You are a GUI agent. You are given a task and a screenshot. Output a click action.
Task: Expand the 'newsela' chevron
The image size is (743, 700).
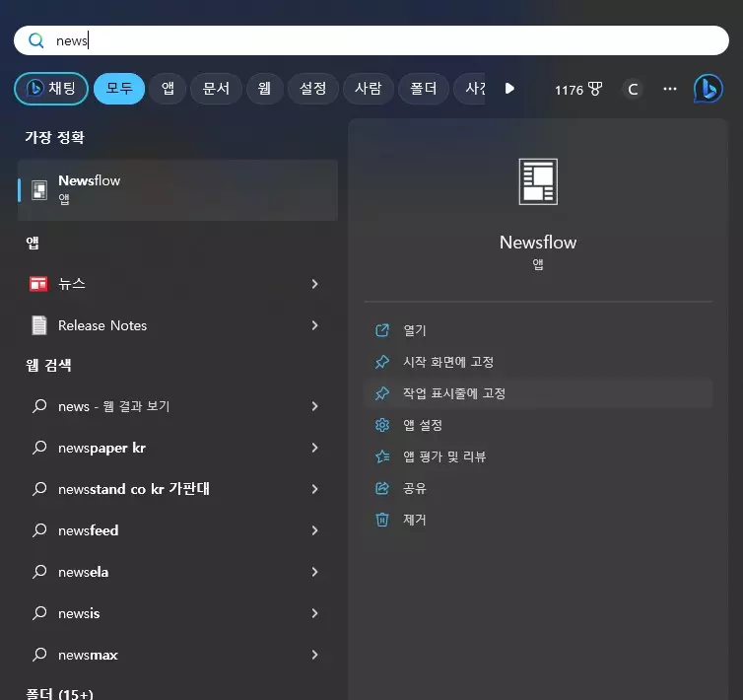point(314,572)
